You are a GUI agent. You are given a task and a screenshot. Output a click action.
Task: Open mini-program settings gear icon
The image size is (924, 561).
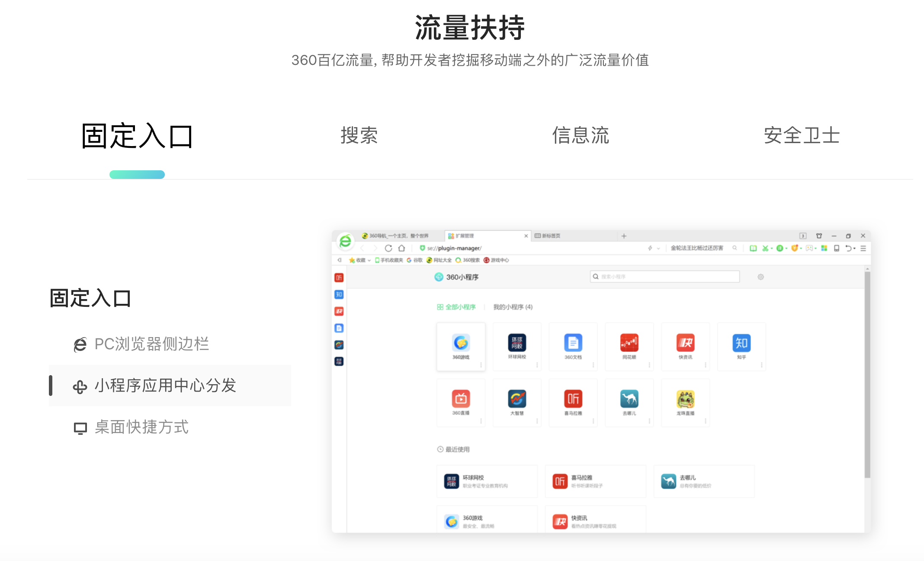[x=760, y=277]
